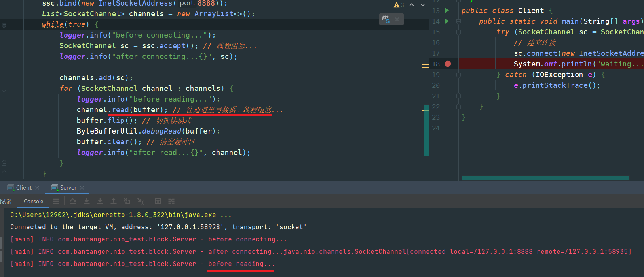Screen dimensions: 644x277
Task: Run the Client class from line 13 gutter
Action: point(447,11)
